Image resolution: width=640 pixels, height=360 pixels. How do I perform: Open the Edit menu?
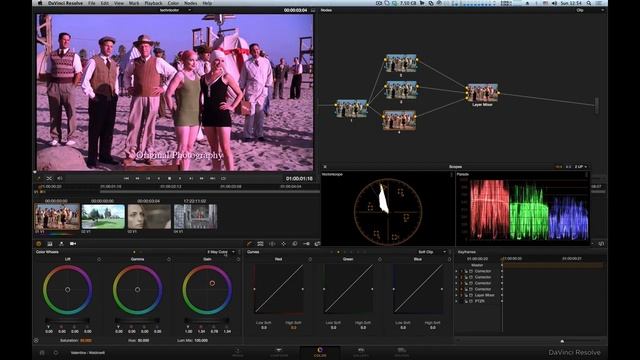(x=105, y=3)
